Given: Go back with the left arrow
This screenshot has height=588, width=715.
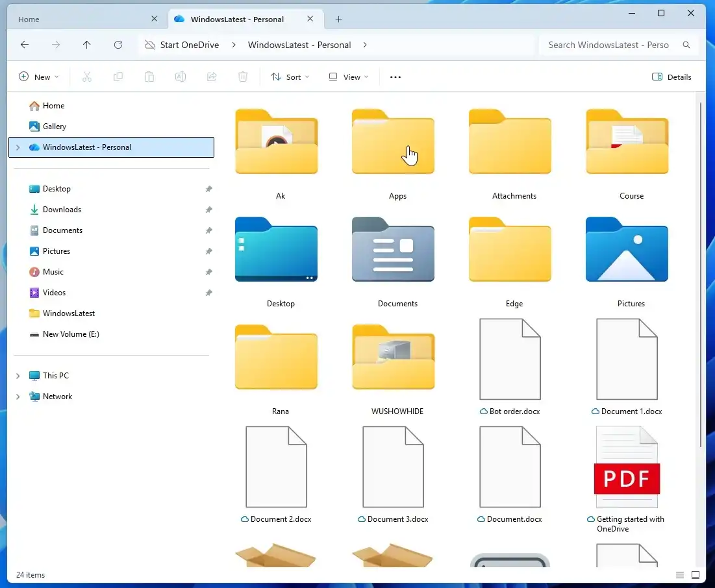Looking at the screenshot, I should point(25,45).
